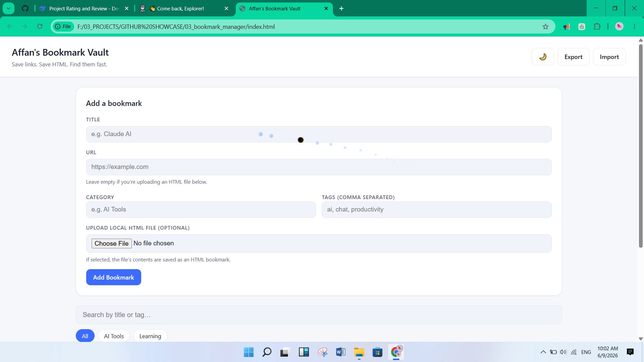Click the megaphone extension icon
The height and width of the screenshot is (362, 644).
coord(567,26)
